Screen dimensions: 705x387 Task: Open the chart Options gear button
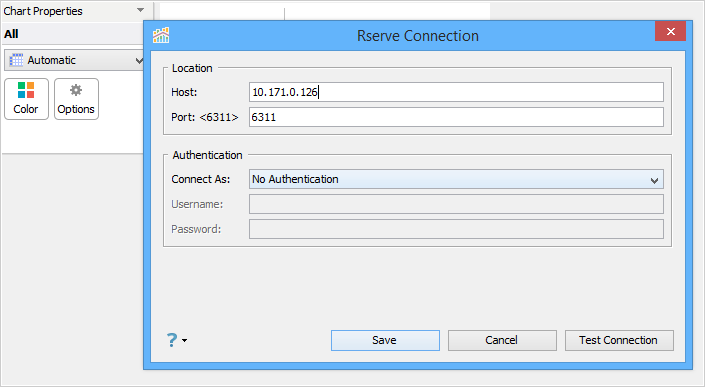(76, 99)
